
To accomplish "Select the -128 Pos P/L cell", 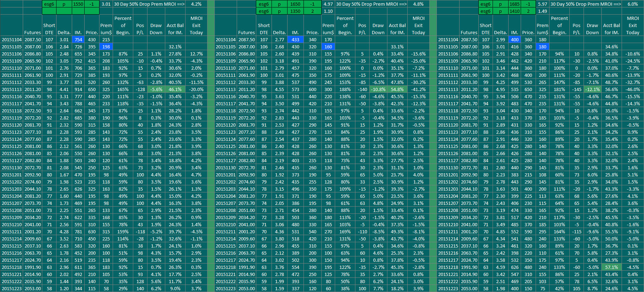I will pyautogui.click(x=140, y=90).
